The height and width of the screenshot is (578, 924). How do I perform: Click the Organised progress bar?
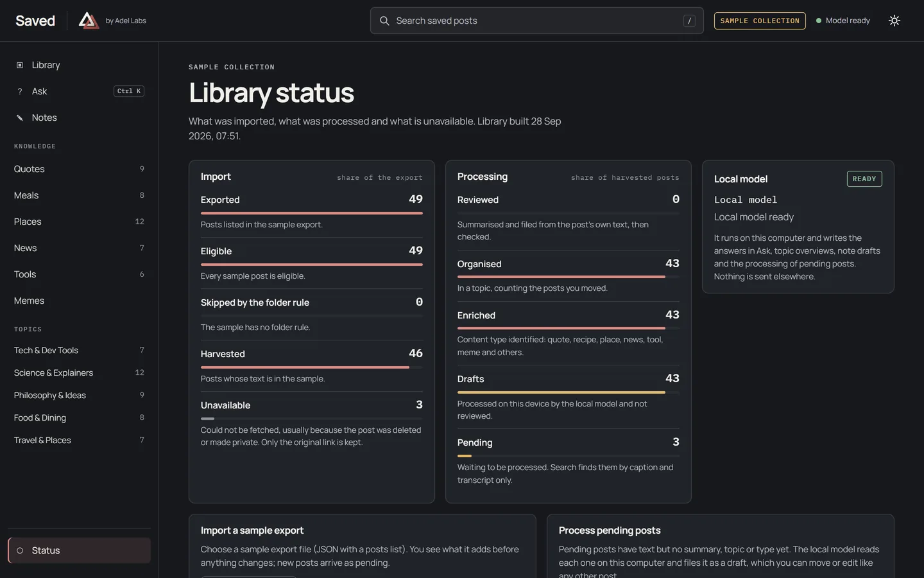(568, 277)
